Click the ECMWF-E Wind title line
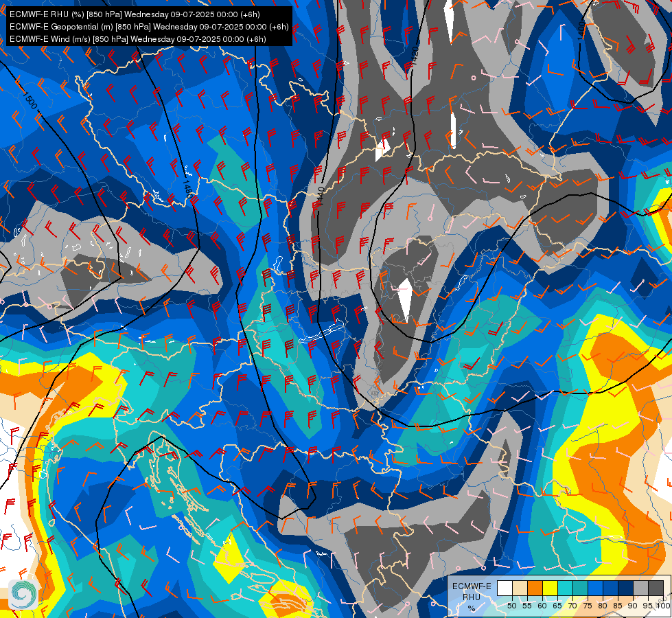672x618 pixels. pos(137,39)
